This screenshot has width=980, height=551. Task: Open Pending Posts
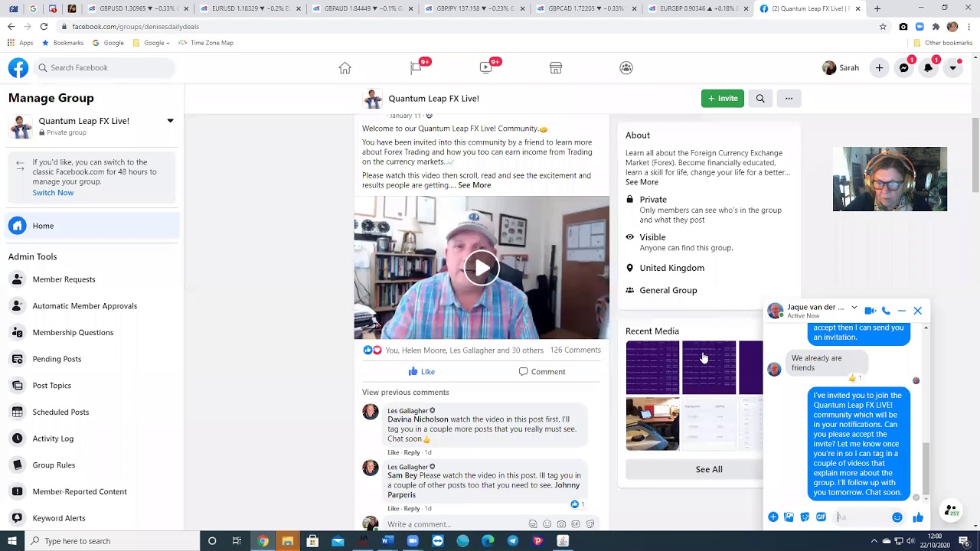pyautogui.click(x=57, y=359)
